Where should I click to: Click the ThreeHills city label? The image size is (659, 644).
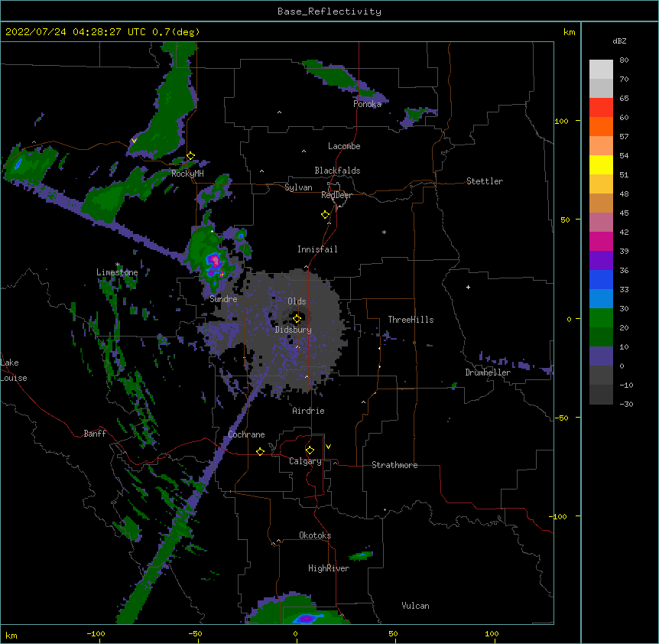[x=411, y=320]
